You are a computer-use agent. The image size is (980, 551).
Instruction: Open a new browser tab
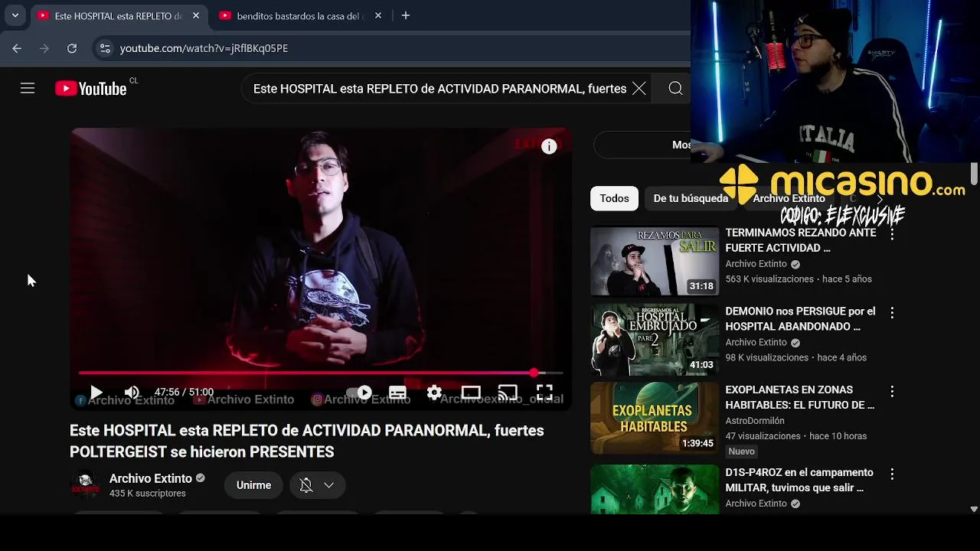click(406, 15)
